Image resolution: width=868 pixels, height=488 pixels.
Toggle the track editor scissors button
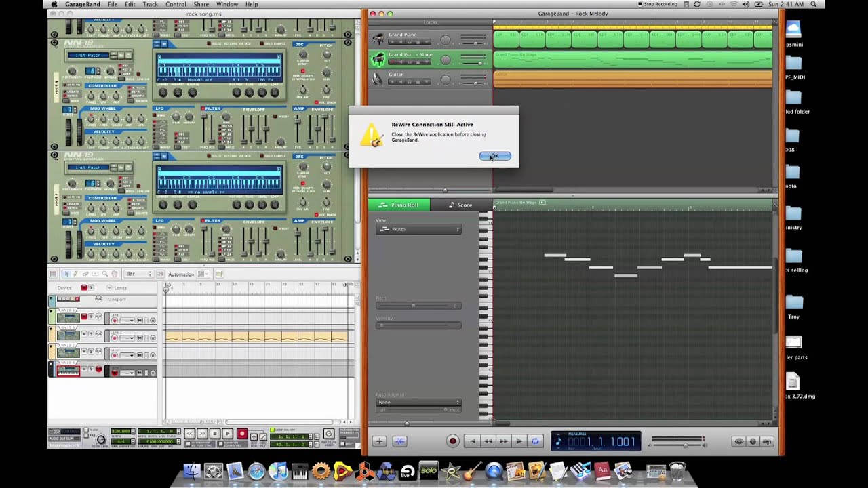[x=400, y=441]
